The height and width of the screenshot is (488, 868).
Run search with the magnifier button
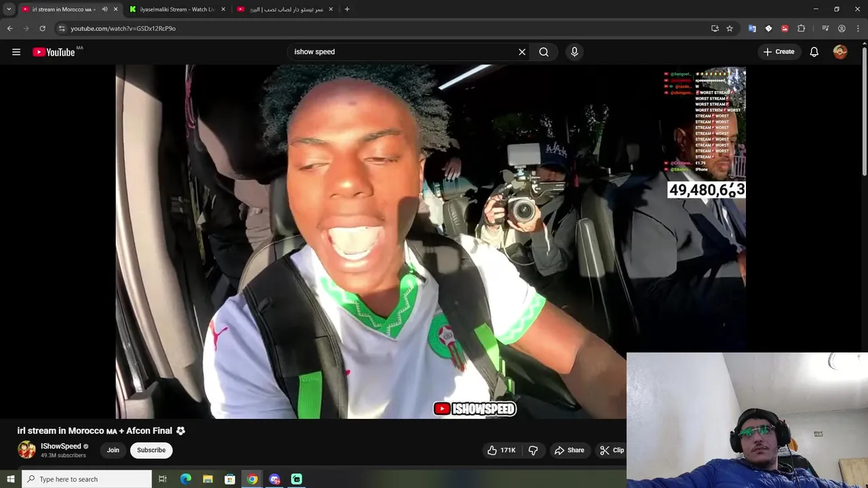click(x=544, y=52)
